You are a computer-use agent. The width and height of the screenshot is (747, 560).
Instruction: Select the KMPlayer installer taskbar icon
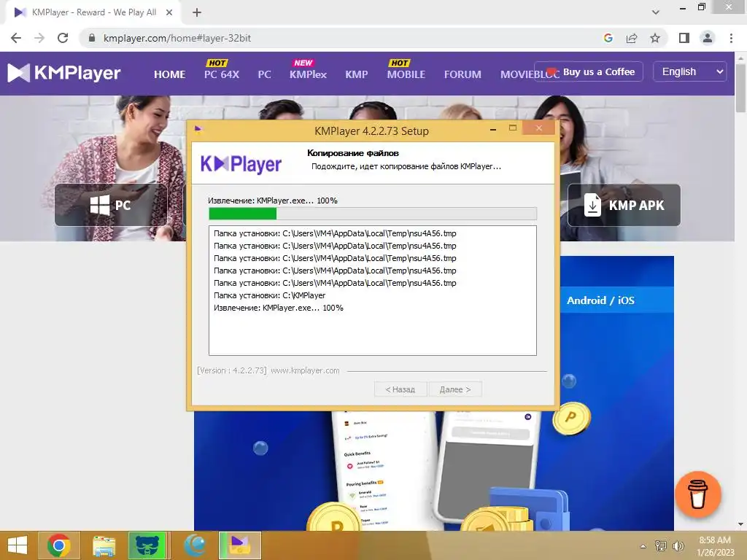239,545
